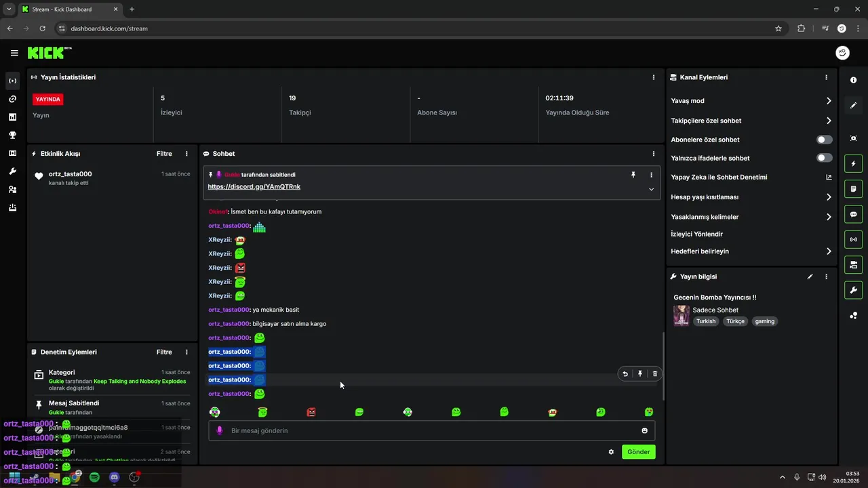Pin the hovered chat message

click(640, 373)
